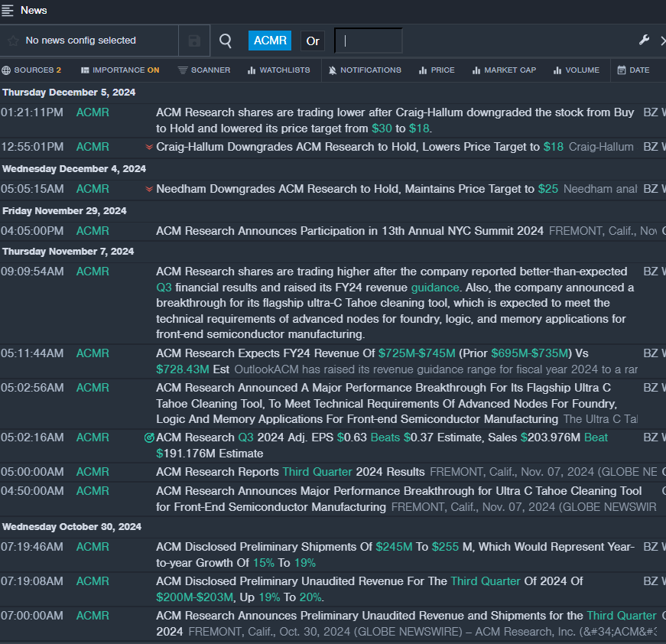The width and height of the screenshot is (666, 644).
Task: Open the Scanner filter
Action: pyautogui.click(x=203, y=70)
